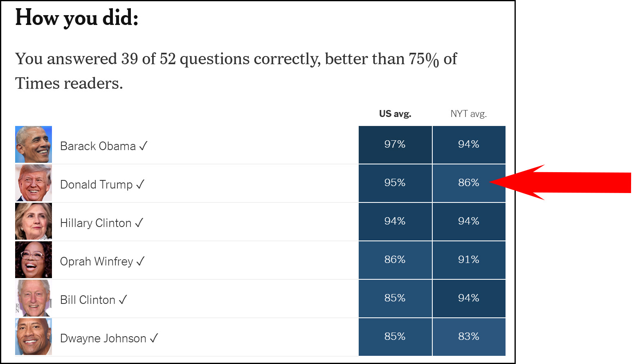Click Obama's 97% US average cell
Image resolution: width=636 pixels, height=364 pixels.
click(x=395, y=144)
